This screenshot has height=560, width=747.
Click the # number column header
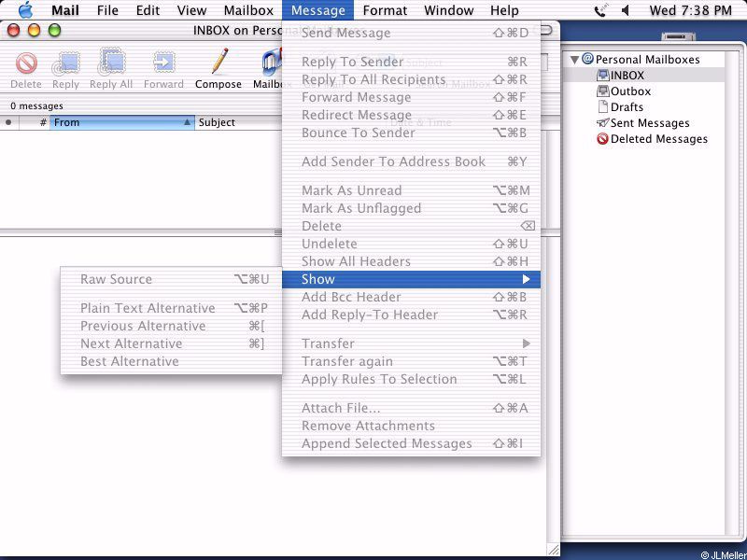click(35, 122)
